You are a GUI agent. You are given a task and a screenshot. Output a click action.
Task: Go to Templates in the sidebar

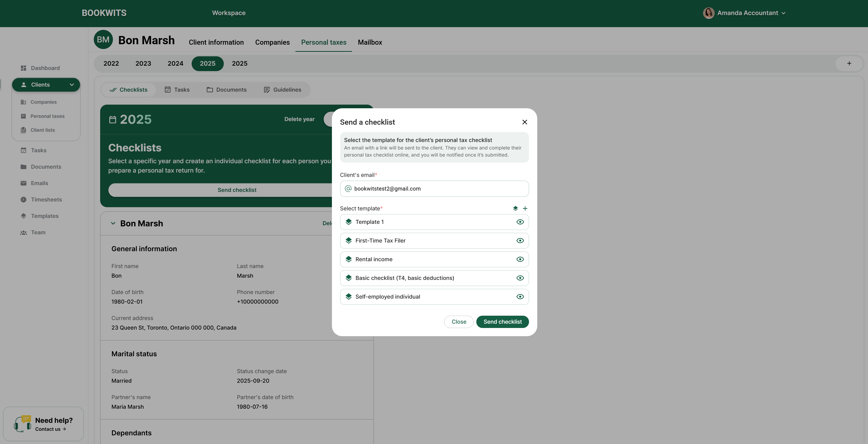point(44,216)
